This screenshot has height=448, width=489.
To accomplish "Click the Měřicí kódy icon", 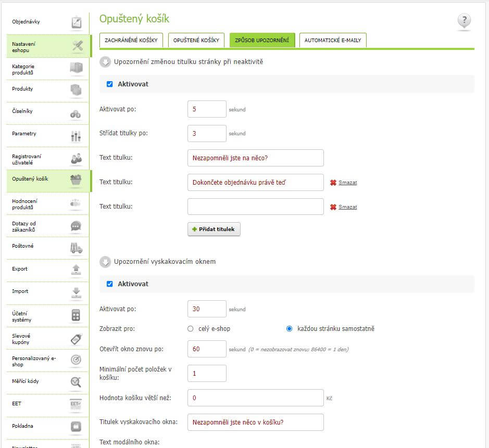I will point(76,382).
